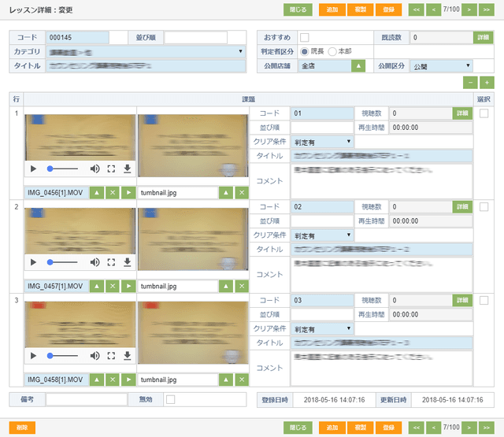
Task: Play the IMG_0458[1].MOV video
Action: [x=33, y=356]
